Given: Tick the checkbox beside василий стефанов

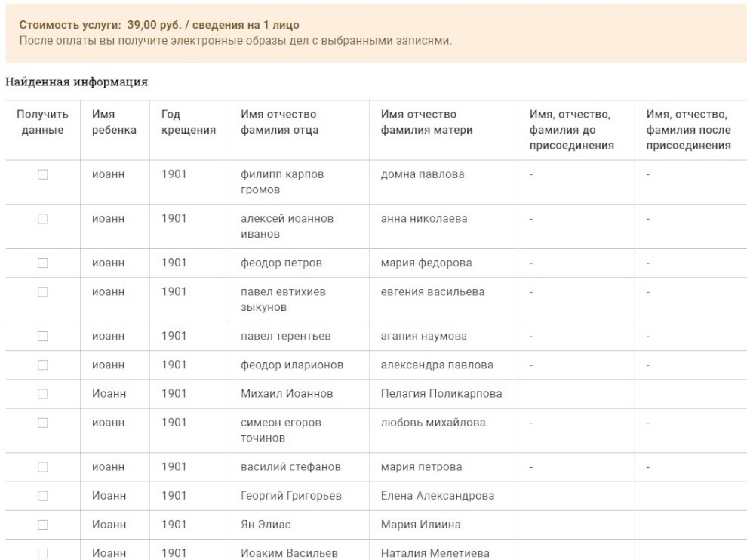Looking at the screenshot, I should click(43, 467).
